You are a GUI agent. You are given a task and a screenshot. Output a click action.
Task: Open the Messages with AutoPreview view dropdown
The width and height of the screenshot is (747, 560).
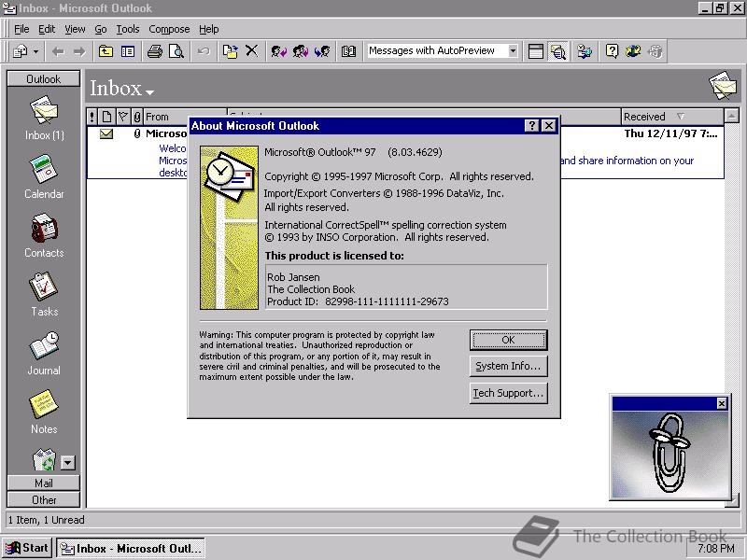[513, 51]
